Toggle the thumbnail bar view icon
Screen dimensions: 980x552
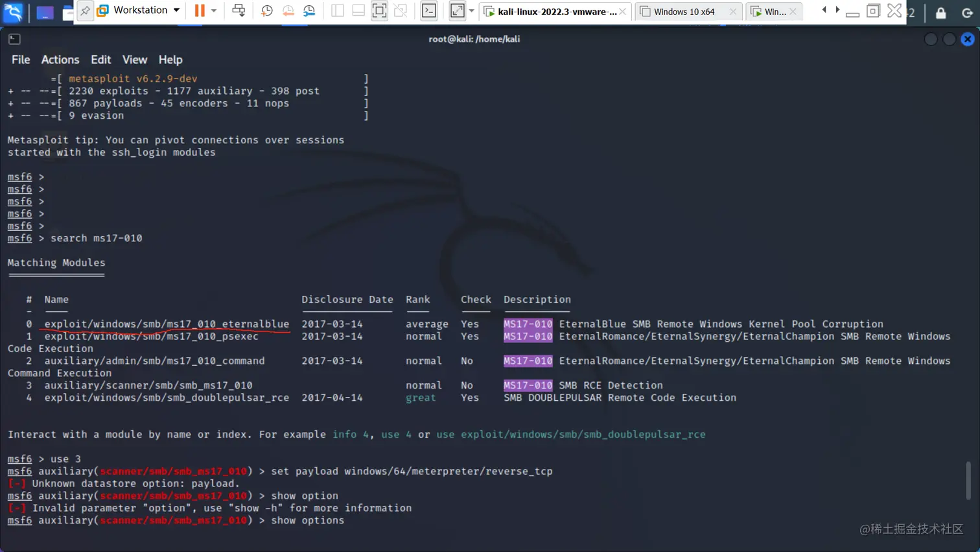point(358,10)
